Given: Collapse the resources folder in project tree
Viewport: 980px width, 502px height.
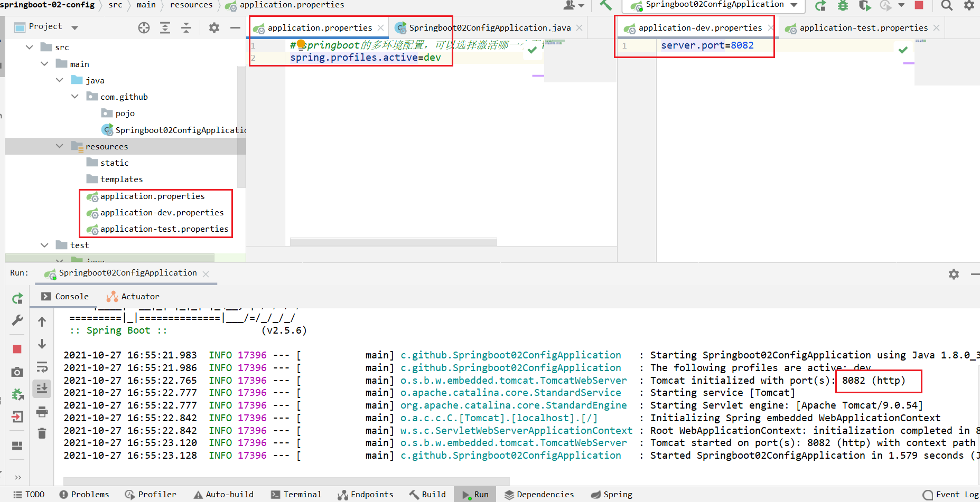Looking at the screenshot, I should tap(60, 146).
